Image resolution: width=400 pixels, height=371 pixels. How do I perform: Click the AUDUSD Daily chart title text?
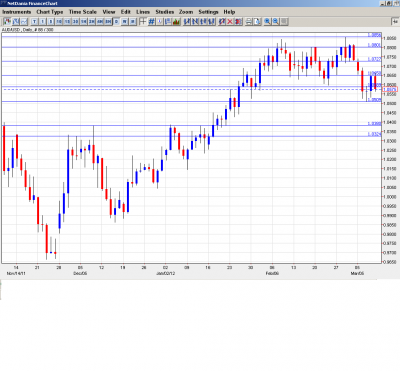pos(27,30)
